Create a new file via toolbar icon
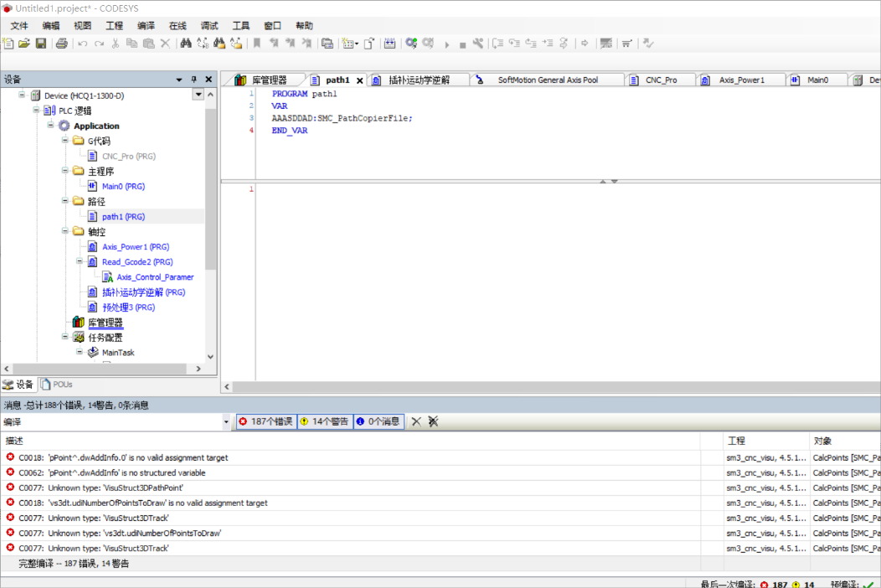This screenshot has height=588, width=881. pos(8,44)
